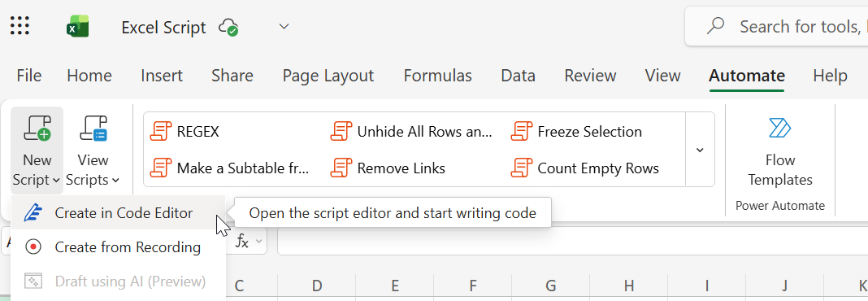Viewport: 868px width, 301px height.
Task: Click the Excel Script file name
Action: [163, 27]
